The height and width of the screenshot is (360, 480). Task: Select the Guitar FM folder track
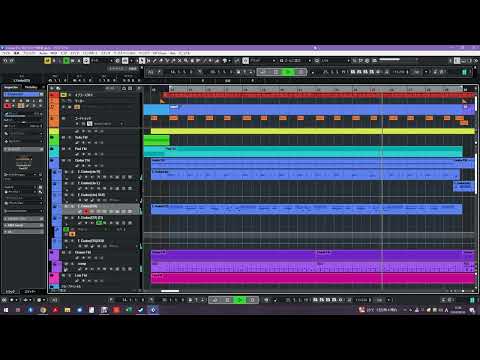coord(82,161)
